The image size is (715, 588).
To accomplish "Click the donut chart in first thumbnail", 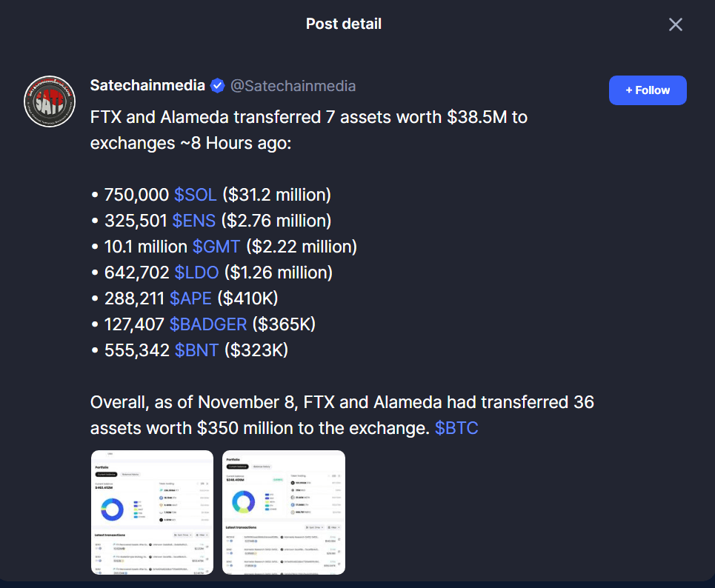I will (x=112, y=510).
